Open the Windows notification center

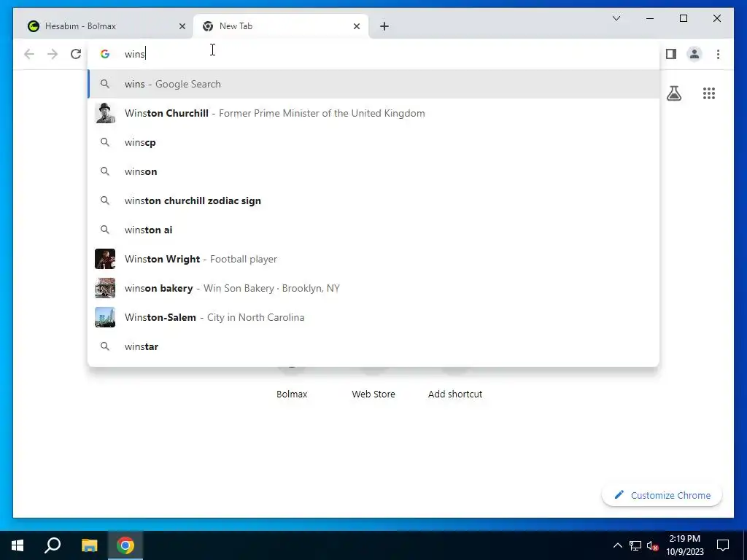[723, 545]
